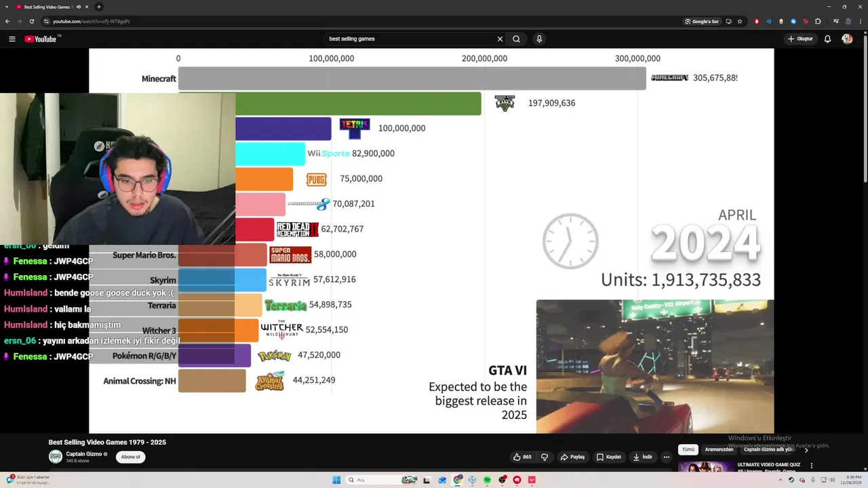
Task: Save the video with Kaydet
Action: coord(609,457)
